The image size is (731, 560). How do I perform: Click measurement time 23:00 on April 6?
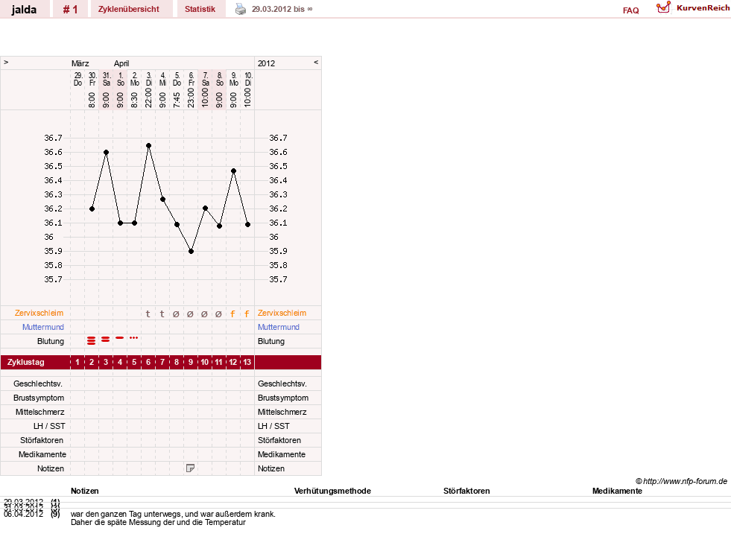click(x=191, y=98)
